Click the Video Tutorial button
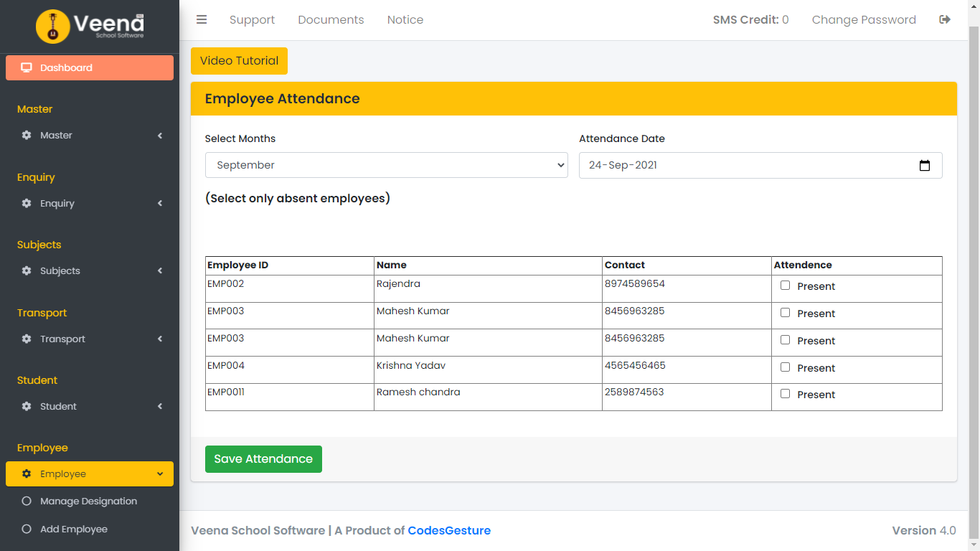 coord(239,61)
